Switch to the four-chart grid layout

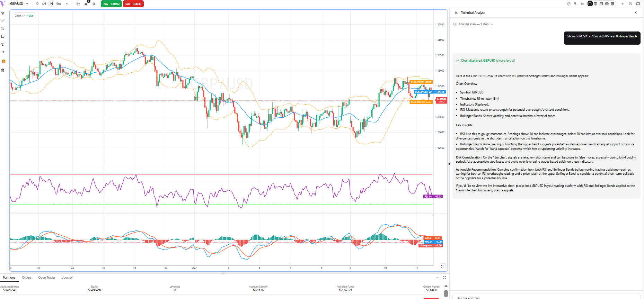coord(612,4)
